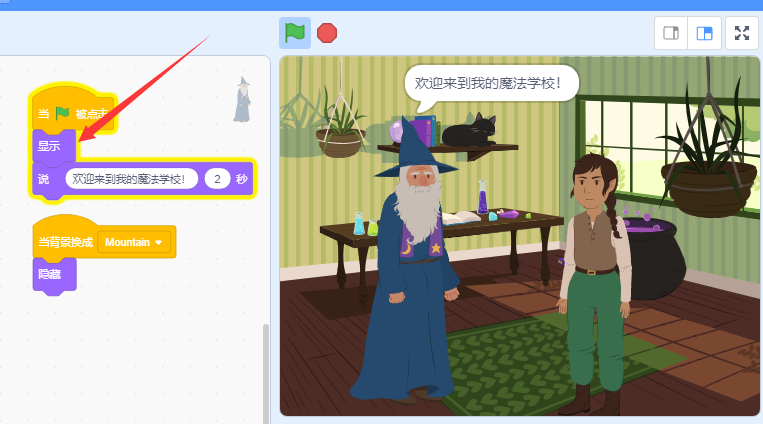Click the wizard's speech bubble on stage
The height and width of the screenshot is (424, 763).
coord(495,83)
